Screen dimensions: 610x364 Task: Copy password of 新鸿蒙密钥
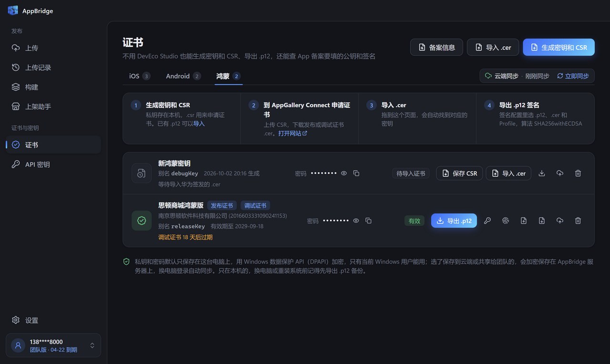click(x=356, y=173)
